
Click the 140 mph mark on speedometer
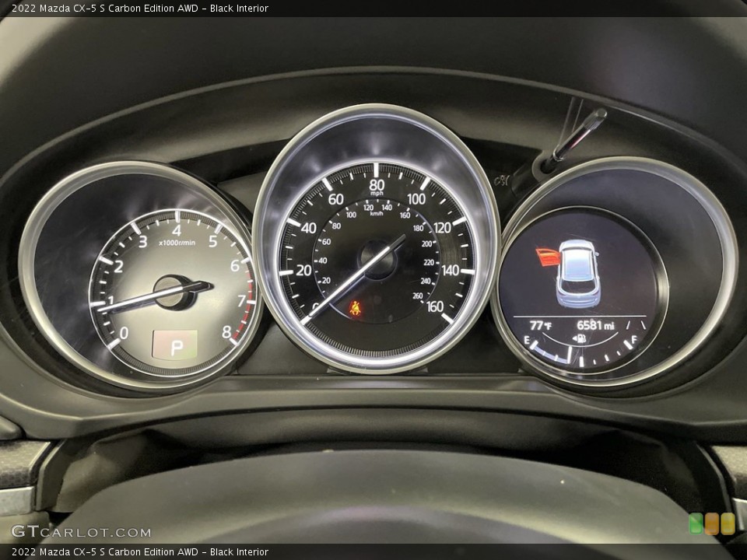point(451,271)
